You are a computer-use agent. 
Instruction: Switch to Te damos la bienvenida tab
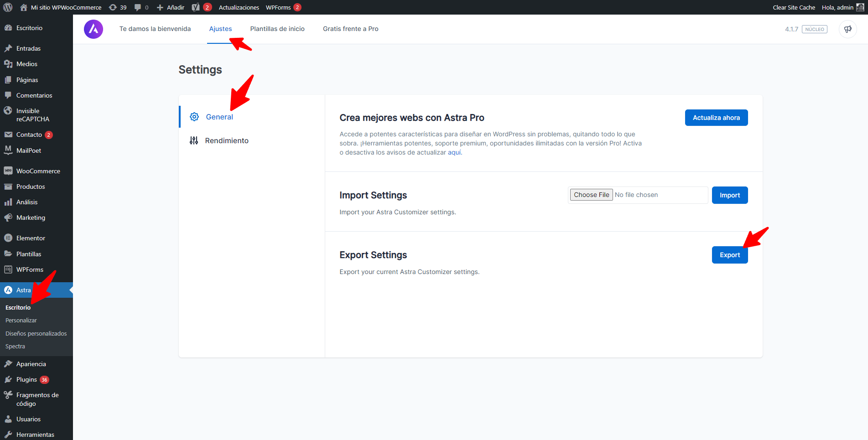click(155, 29)
